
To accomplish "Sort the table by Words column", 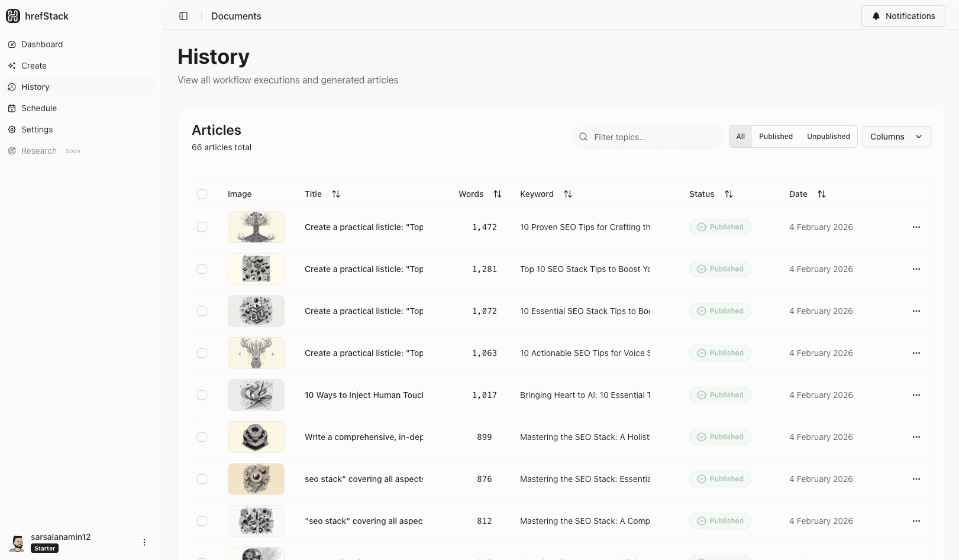I will pyautogui.click(x=497, y=194).
